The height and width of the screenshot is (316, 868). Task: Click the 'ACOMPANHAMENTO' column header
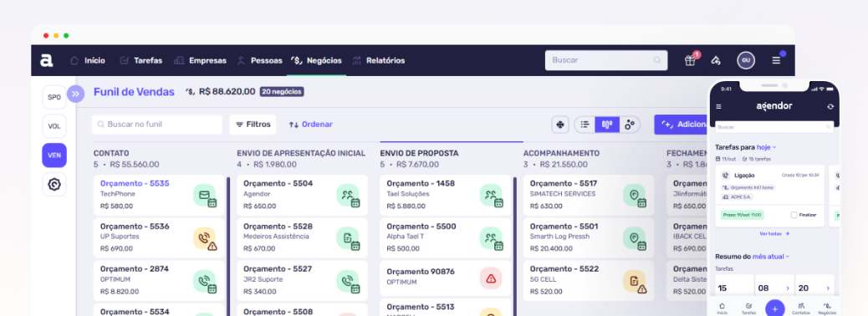pyautogui.click(x=561, y=153)
